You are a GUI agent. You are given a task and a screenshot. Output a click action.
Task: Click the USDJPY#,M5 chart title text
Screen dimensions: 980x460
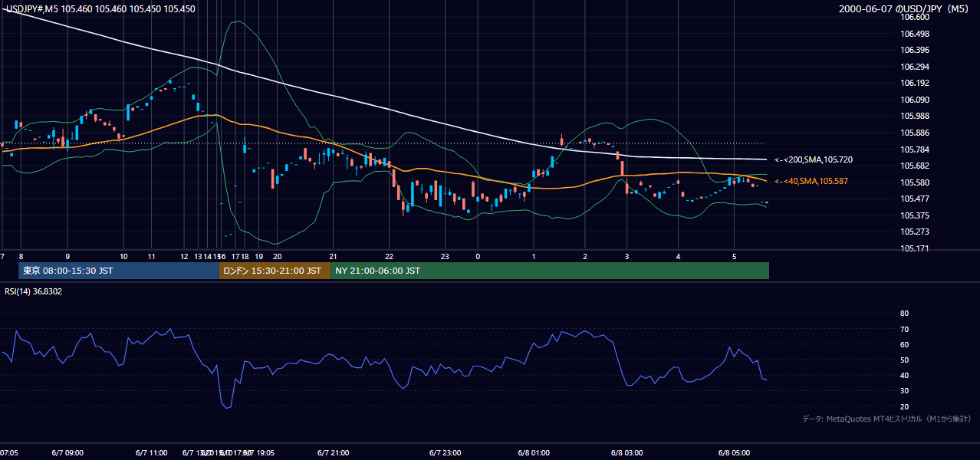click(101, 9)
